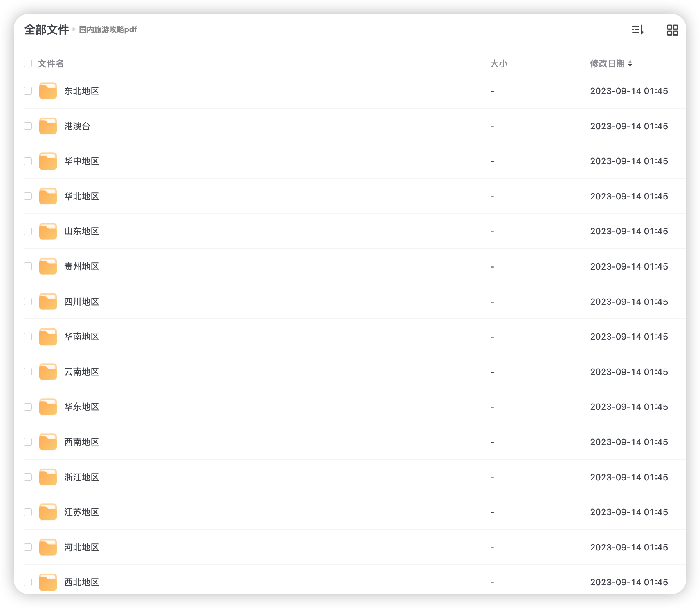Click the 河北地区 folder icon
This screenshot has width=700, height=608.
(x=48, y=547)
